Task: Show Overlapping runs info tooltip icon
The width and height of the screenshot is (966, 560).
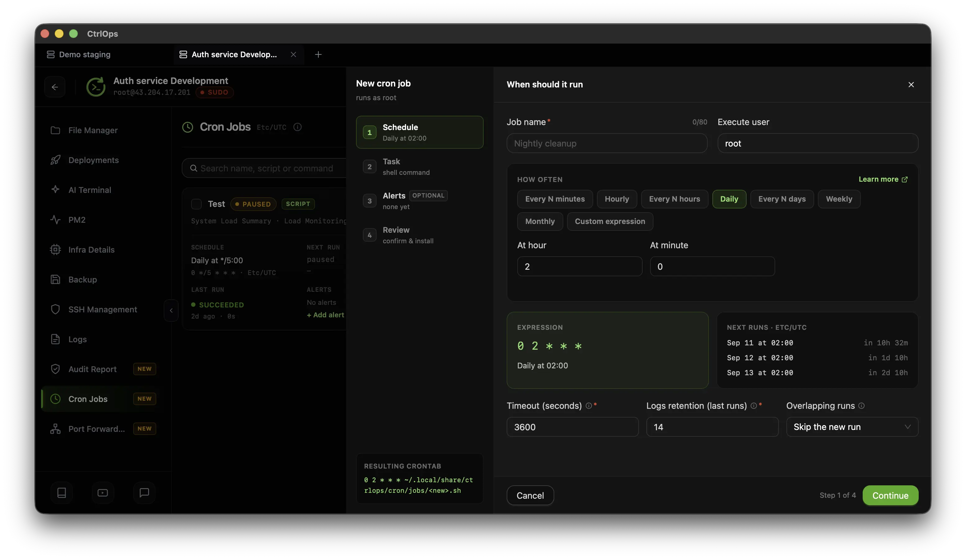Action: tap(861, 405)
